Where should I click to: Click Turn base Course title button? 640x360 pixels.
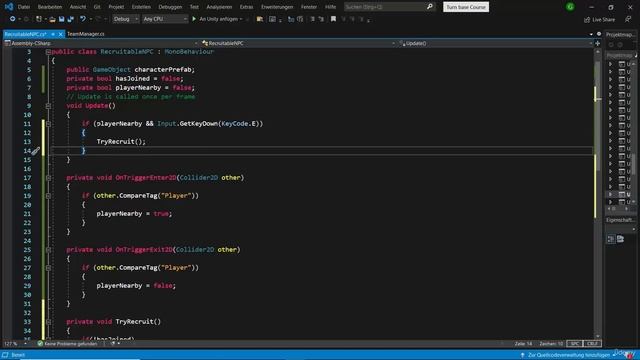pyautogui.click(x=466, y=7)
